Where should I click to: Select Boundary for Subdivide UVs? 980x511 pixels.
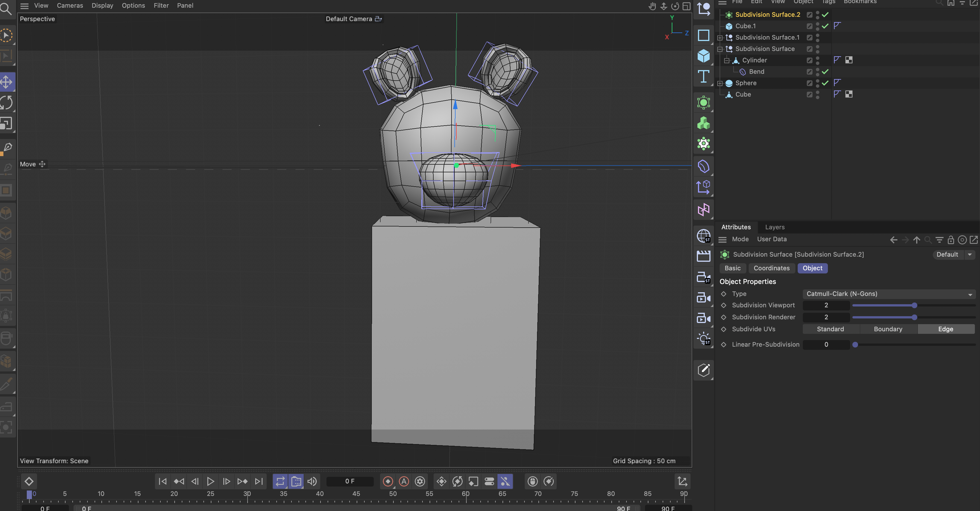(x=887, y=329)
